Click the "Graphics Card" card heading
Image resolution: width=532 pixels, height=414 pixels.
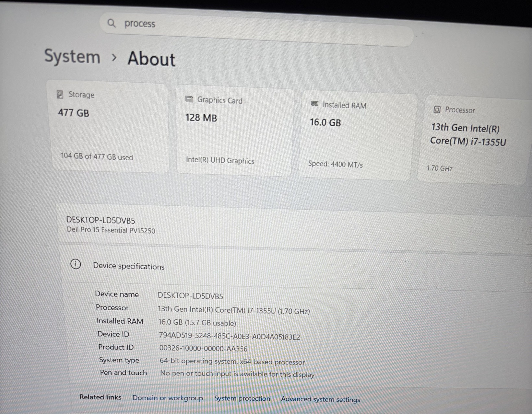pos(220,100)
